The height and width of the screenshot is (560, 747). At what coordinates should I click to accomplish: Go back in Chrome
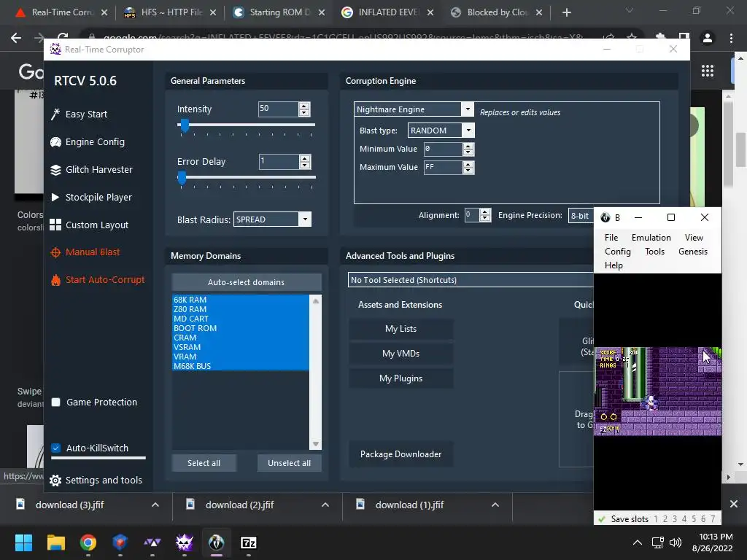(16, 38)
